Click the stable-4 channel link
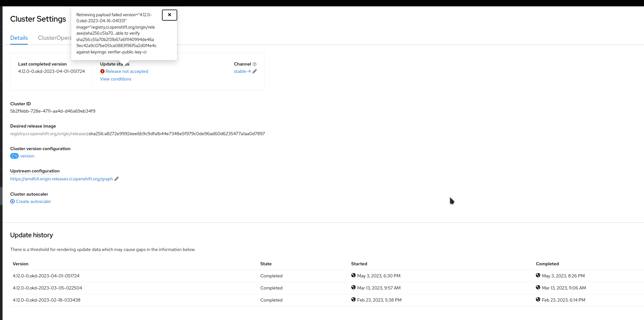 click(242, 71)
